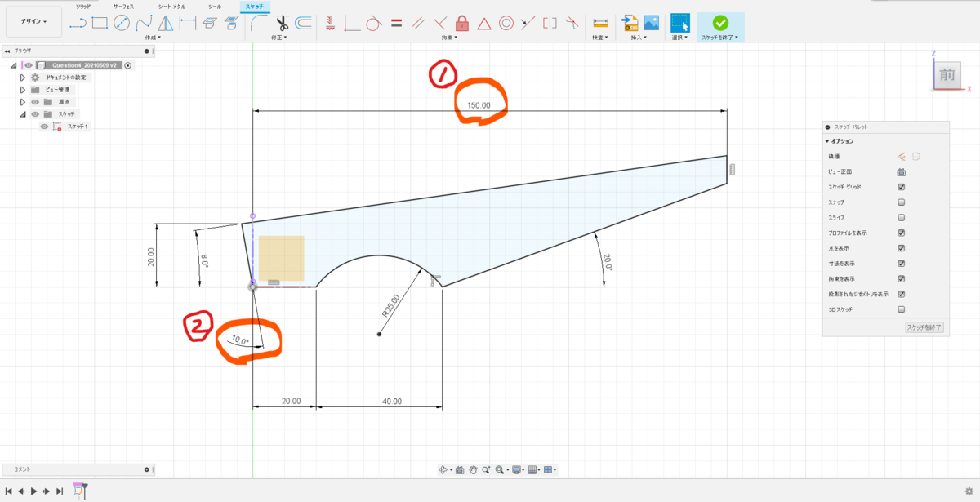This screenshot has height=502, width=980.
Task: Click the Pan hand icon in navigation bar
Action: 473,469
